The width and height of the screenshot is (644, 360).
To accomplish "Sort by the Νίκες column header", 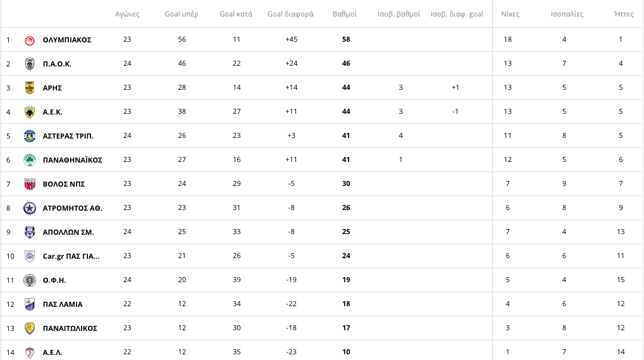I will pos(510,14).
